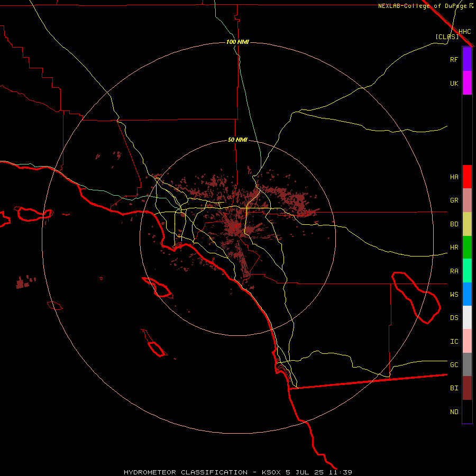Viewport: 476px width, 476px height.
Task: Click the RF purple legend swatch
Action: click(467, 59)
